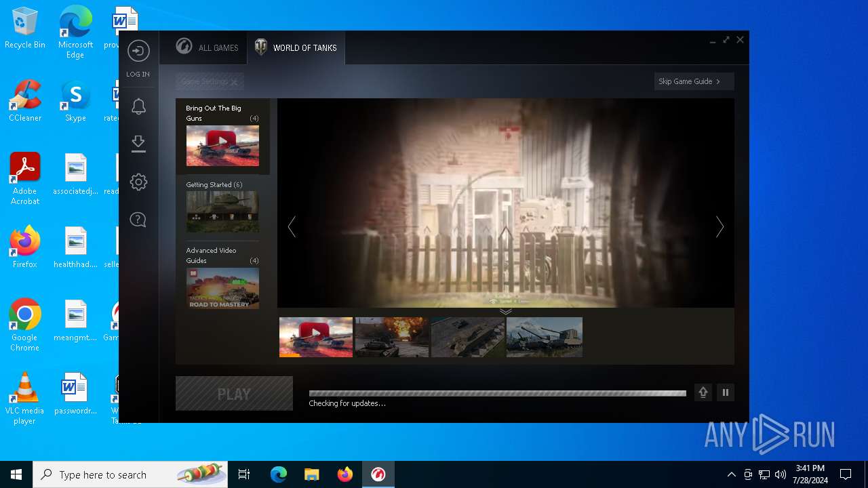Open Recycle Bin on desktop

coord(25,28)
